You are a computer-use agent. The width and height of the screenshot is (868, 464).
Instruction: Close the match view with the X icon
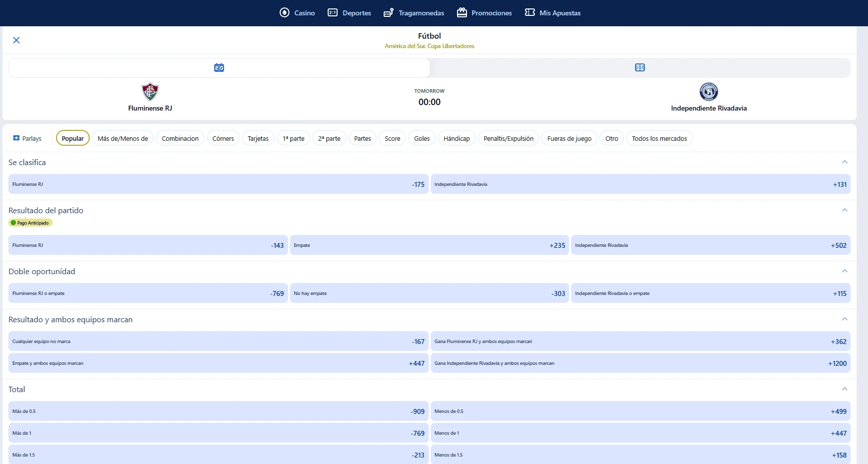[16, 40]
